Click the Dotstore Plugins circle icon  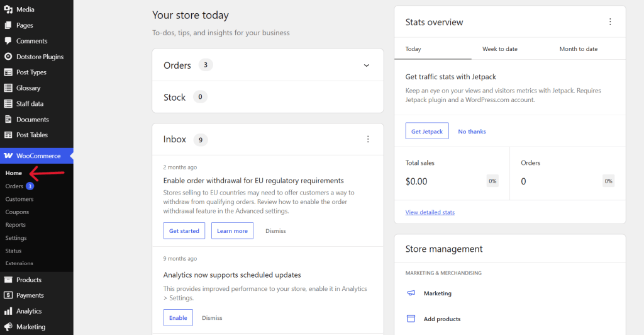click(x=8, y=56)
